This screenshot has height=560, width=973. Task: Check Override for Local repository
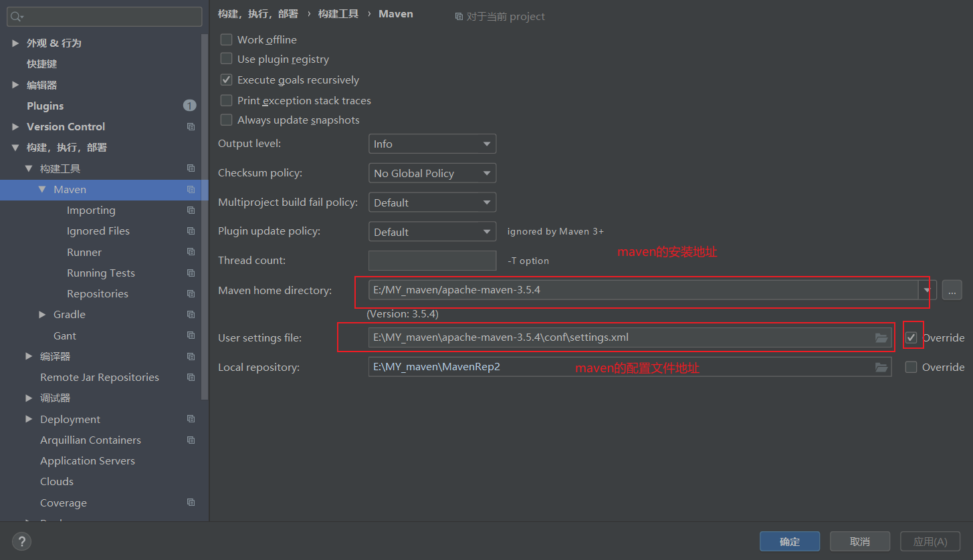click(x=911, y=368)
